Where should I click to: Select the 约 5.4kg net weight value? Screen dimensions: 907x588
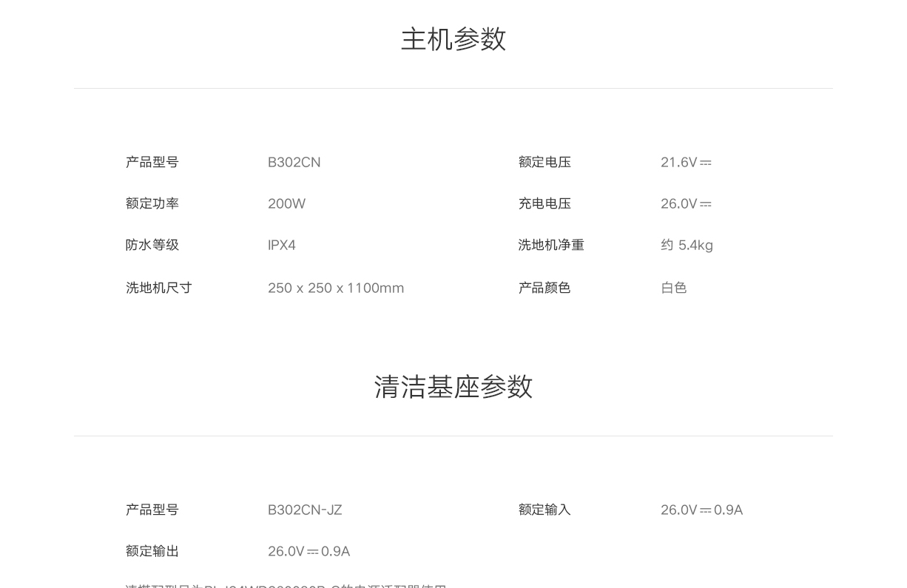point(687,246)
